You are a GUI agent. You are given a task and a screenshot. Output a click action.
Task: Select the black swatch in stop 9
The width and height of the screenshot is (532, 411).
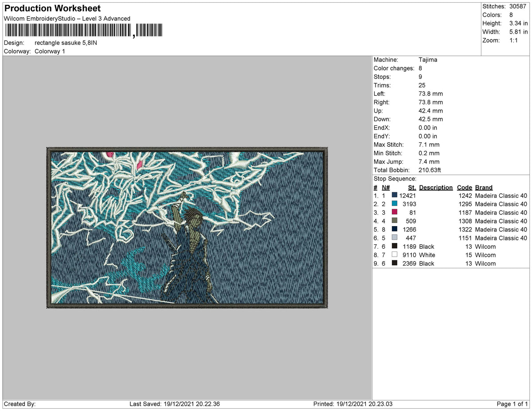pos(395,263)
